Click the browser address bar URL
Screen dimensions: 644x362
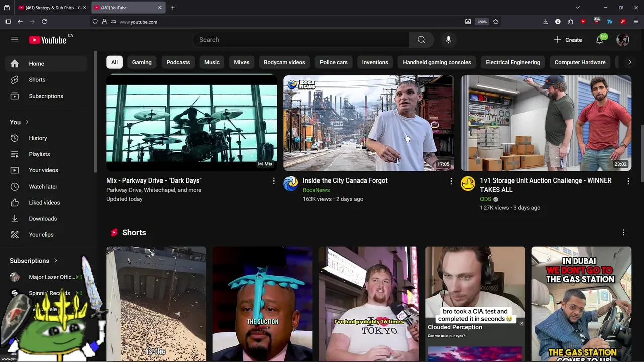click(x=138, y=22)
